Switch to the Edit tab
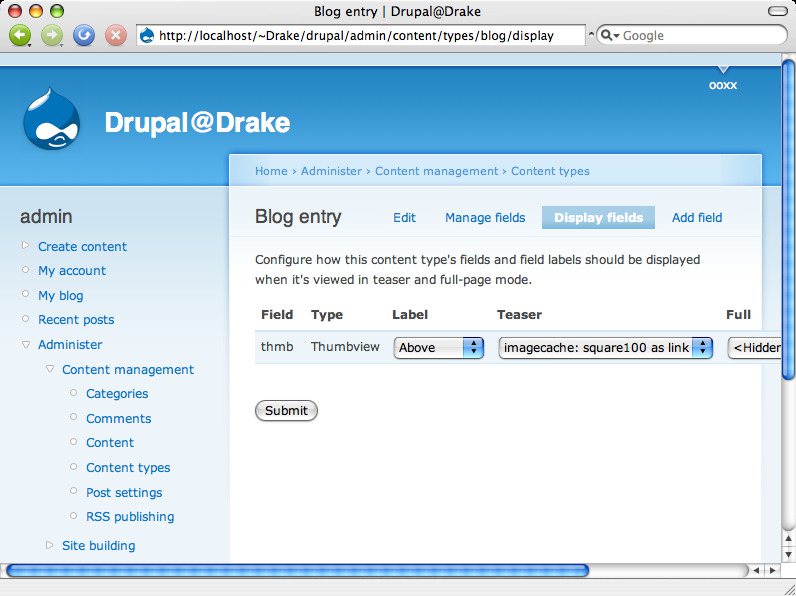 405,218
